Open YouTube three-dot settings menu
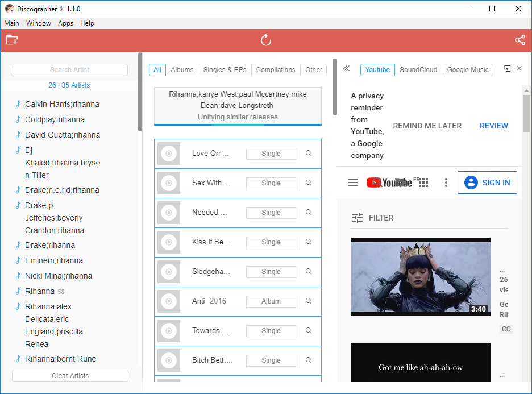532x394 pixels. [x=446, y=183]
